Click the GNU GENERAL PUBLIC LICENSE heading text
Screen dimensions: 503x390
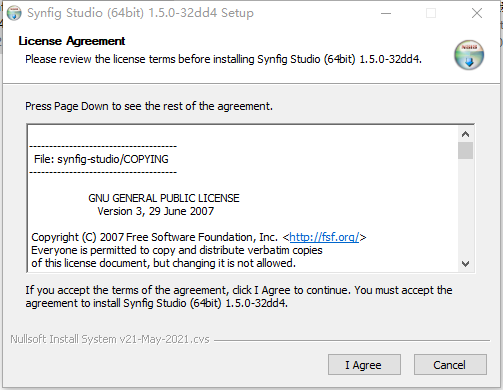(x=164, y=198)
